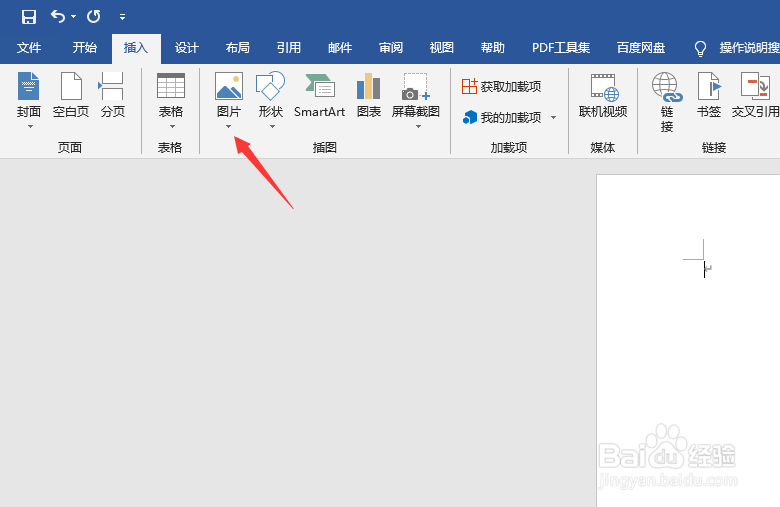Image resolution: width=780 pixels, height=507 pixels.
Task: Open the 文件 (File) tab
Action: (x=29, y=48)
